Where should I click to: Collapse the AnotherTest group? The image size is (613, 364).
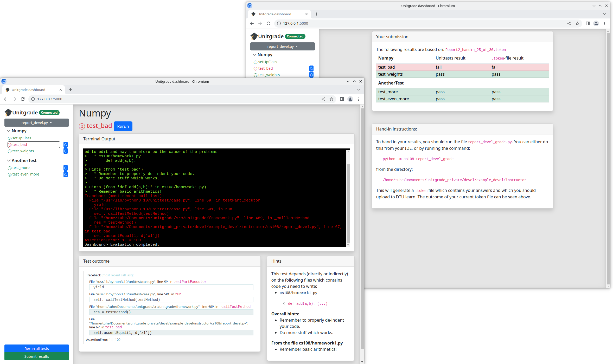(x=9, y=160)
